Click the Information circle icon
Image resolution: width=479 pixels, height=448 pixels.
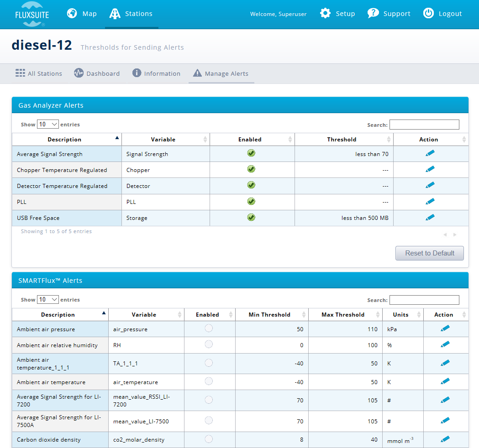(137, 73)
